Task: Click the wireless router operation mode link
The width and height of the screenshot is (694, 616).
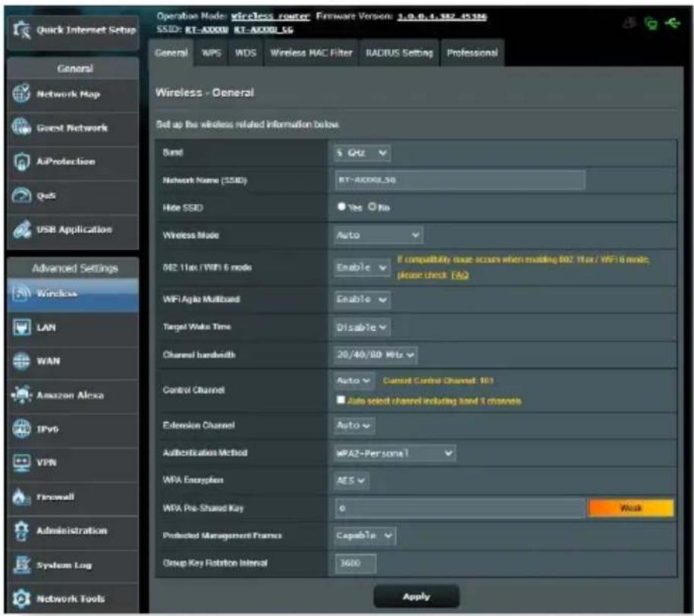Action: [271, 17]
